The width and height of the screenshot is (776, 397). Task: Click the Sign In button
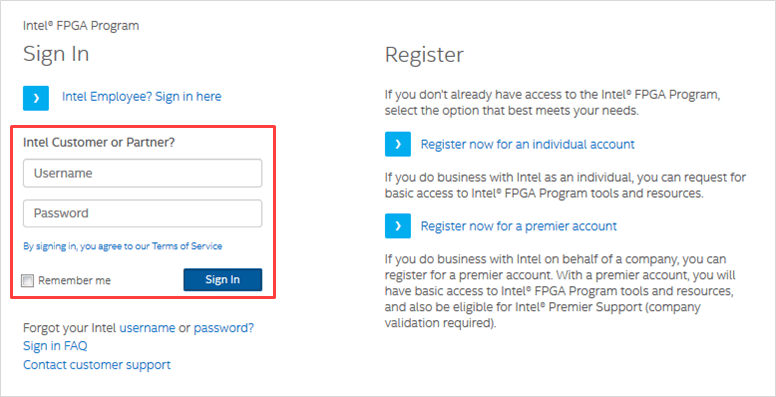click(x=223, y=280)
